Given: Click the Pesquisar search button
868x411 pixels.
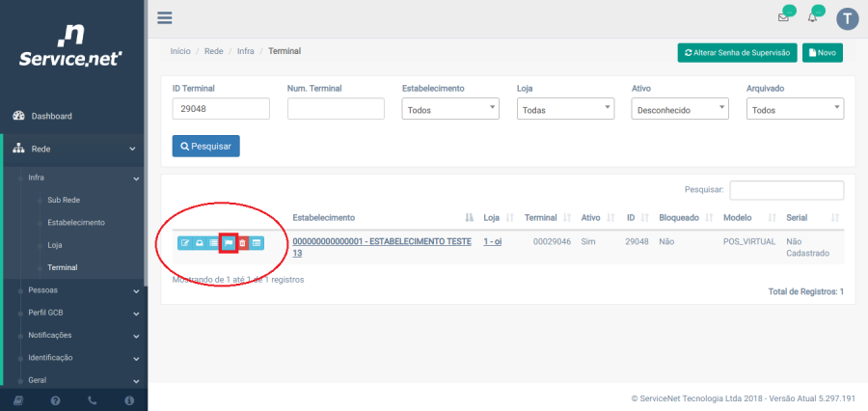Looking at the screenshot, I should 205,146.
